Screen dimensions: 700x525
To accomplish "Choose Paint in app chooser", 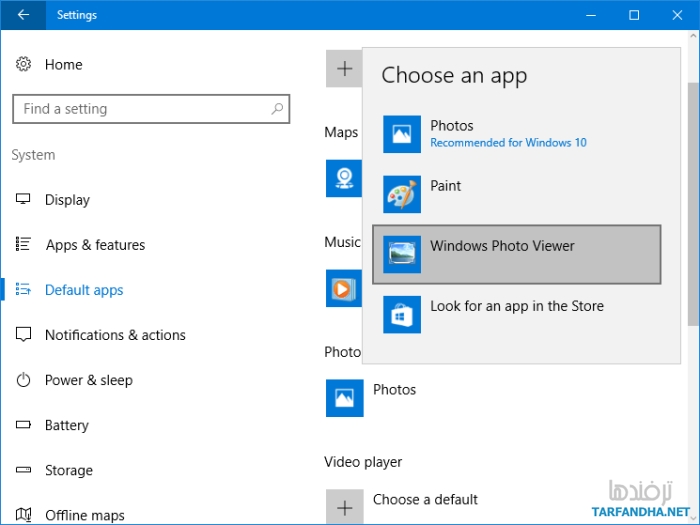I will pos(517,194).
